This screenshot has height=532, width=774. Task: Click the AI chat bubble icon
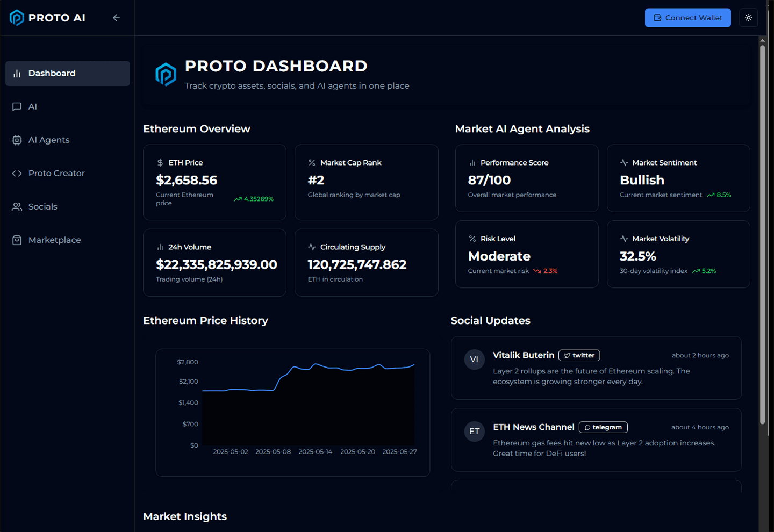coord(17,106)
